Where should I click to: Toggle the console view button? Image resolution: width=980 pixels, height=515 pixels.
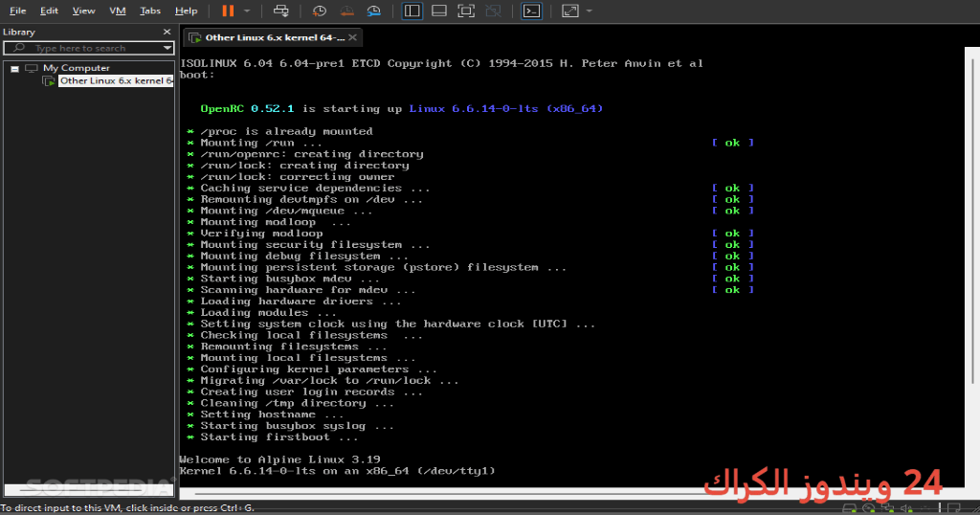coord(531,11)
